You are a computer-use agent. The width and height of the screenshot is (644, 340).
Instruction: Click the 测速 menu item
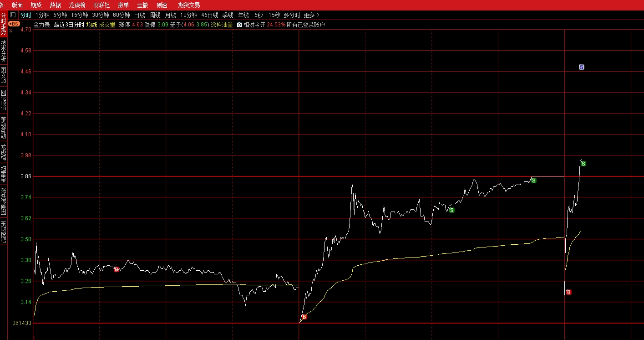point(162,5)
